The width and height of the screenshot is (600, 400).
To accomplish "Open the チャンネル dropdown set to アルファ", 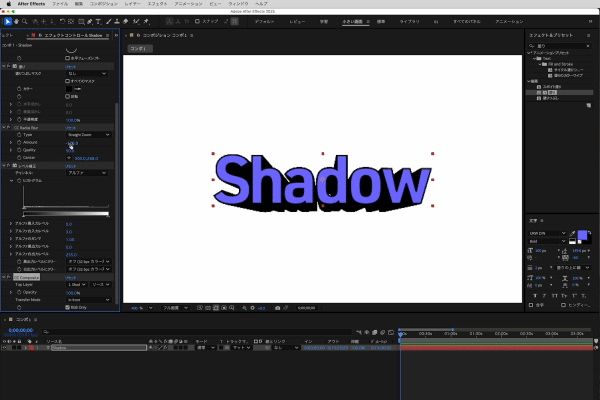I will tap(87, 173).
